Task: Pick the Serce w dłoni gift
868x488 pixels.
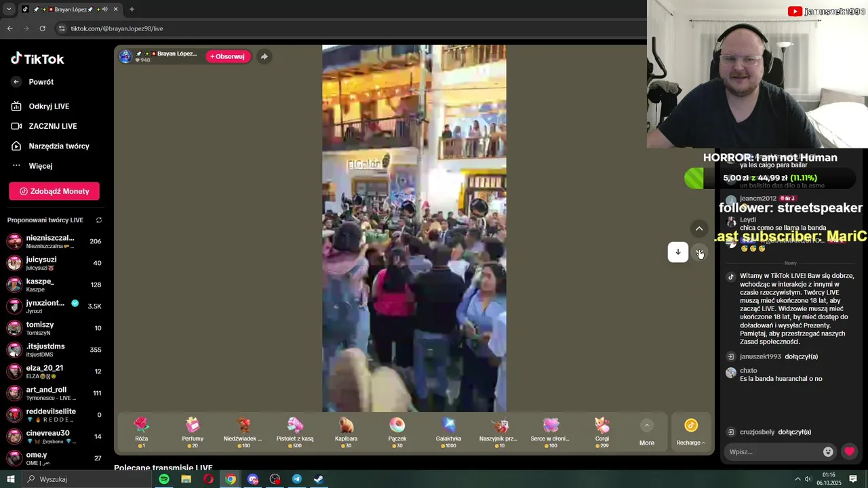Action: point(551,432)
